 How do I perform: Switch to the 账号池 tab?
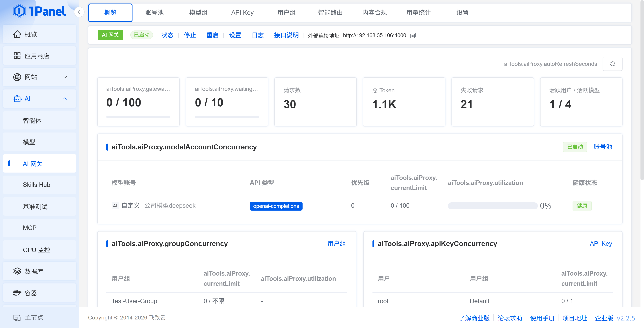click(x=154, y=13)
